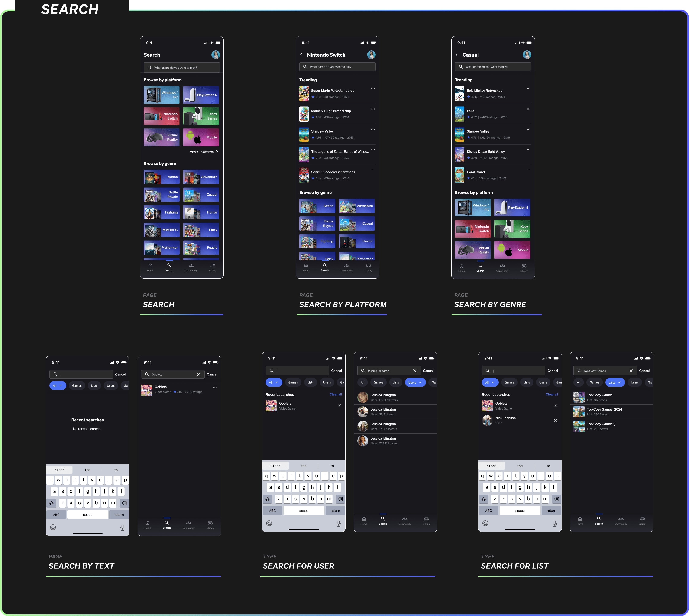Switch to Community tab on Nintendo Switch screen

point(347,267)
